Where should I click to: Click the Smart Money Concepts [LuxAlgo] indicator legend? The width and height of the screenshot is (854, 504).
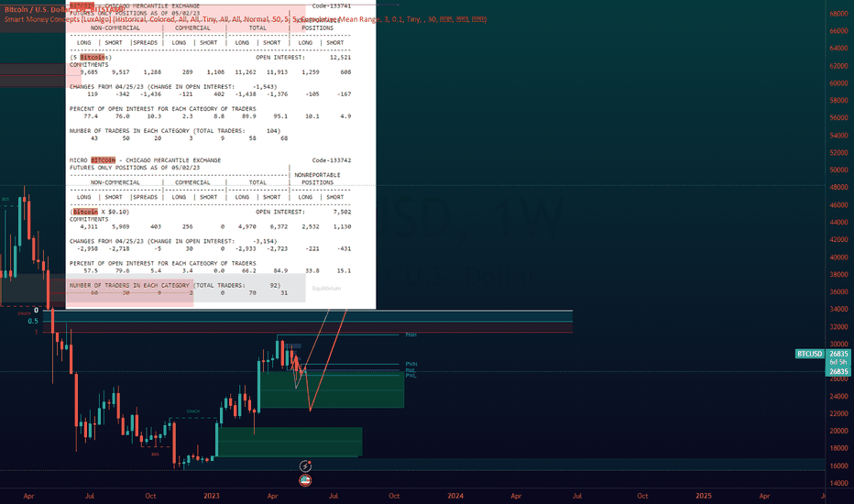(x=245, y=19)
